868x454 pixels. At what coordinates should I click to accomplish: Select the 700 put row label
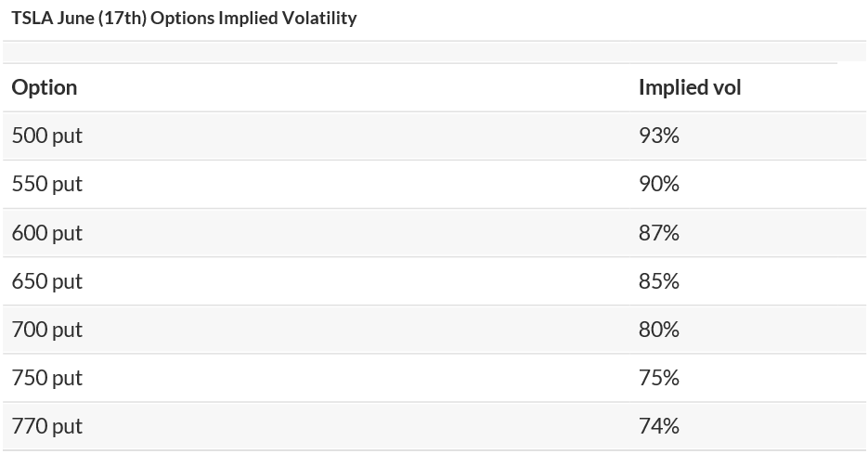click(47, 330)
